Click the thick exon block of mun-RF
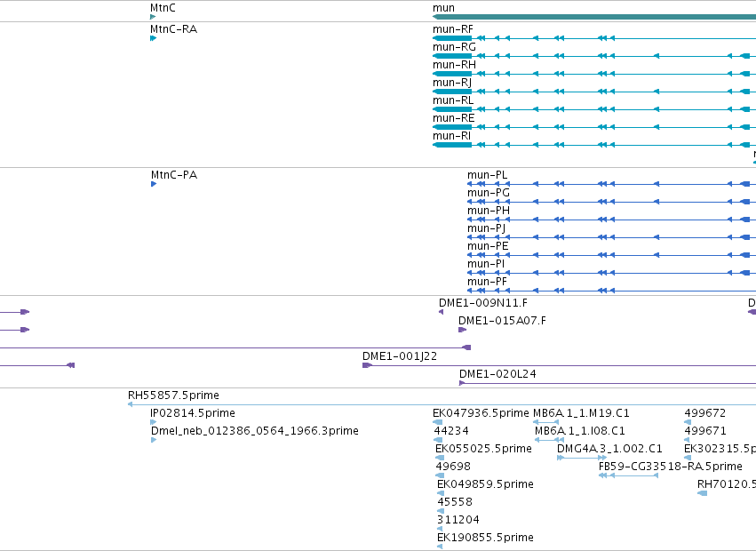756x551 pixels. tap(452, 38)
